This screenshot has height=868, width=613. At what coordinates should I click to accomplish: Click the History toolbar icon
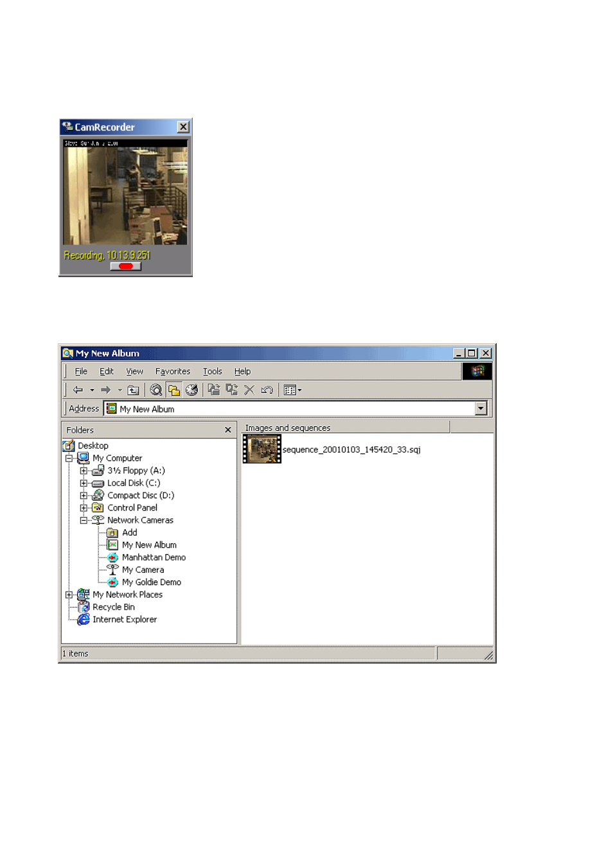click(191, 390)
